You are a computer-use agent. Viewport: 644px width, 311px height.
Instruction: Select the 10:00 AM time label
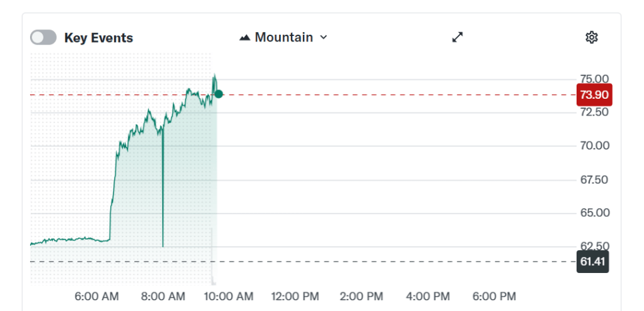pos(228,296)
